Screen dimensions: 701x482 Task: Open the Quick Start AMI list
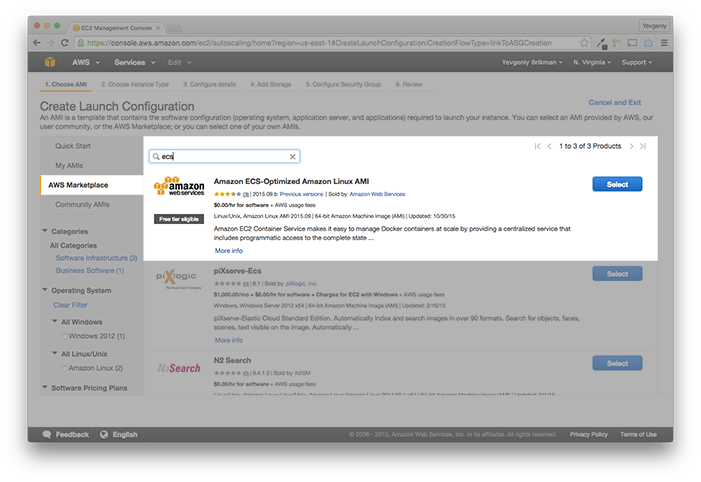[92, 146]
